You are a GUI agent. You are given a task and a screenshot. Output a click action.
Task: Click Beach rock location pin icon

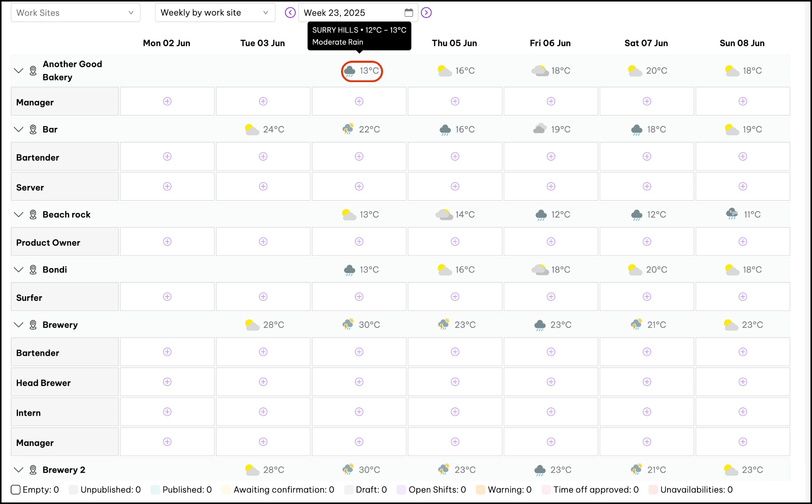[x=33, y=215]
